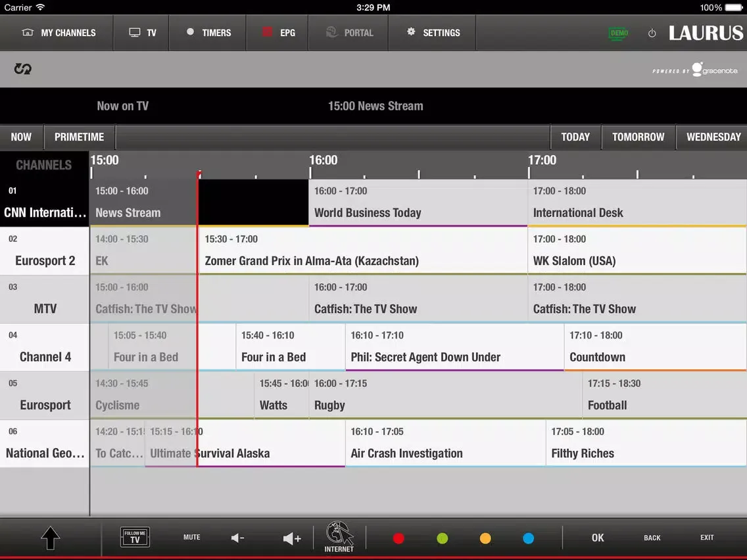The height and width of the screenshot is (560, 747).
Task: Open the Portal tab
Action: [x=349, y=33]
